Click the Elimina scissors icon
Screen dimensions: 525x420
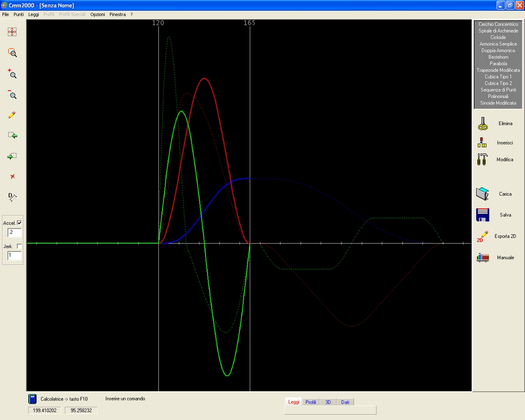(x=482, y=124)
